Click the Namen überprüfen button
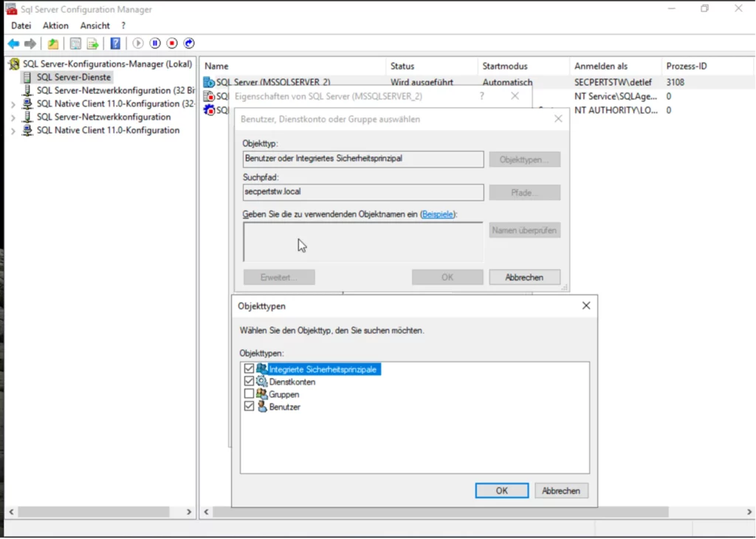 [524, 230]
